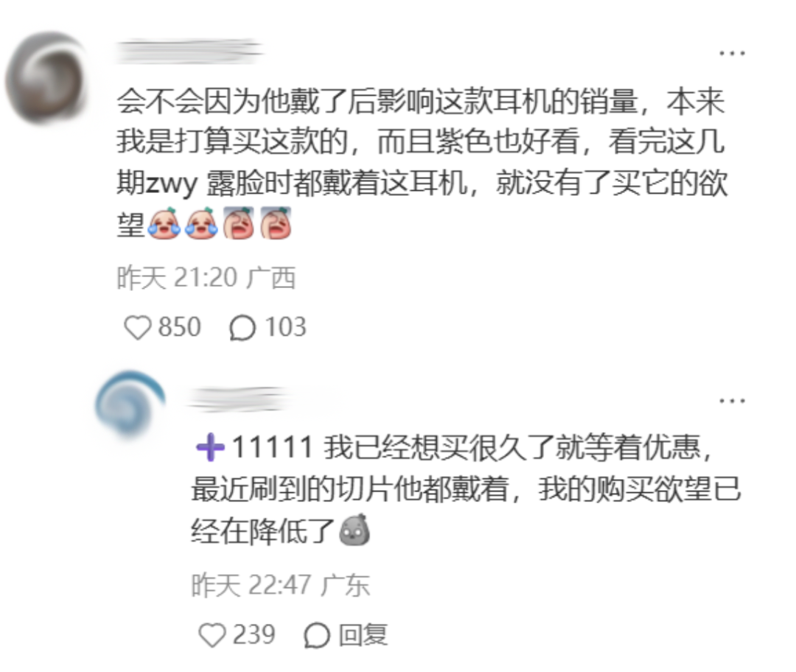The height and width of the screenshot is (672, 796).
Task: Click the reply speech bubble icon labeled 回复
Action: [317, 635]
